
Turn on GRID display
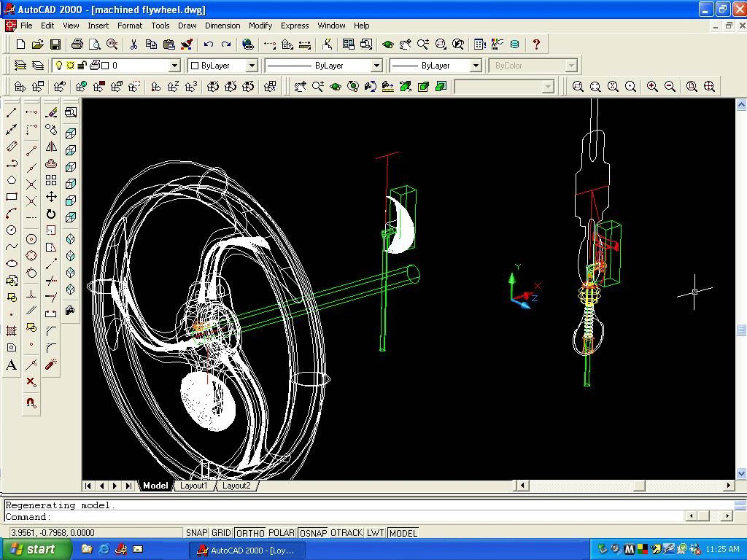tap(221, 533)
